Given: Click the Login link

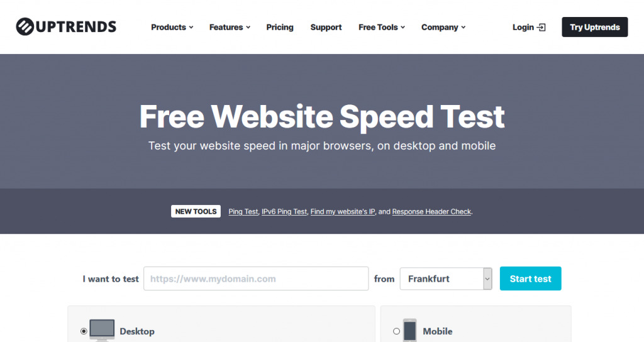Looking at the screenshot, I should coord(529,27).
